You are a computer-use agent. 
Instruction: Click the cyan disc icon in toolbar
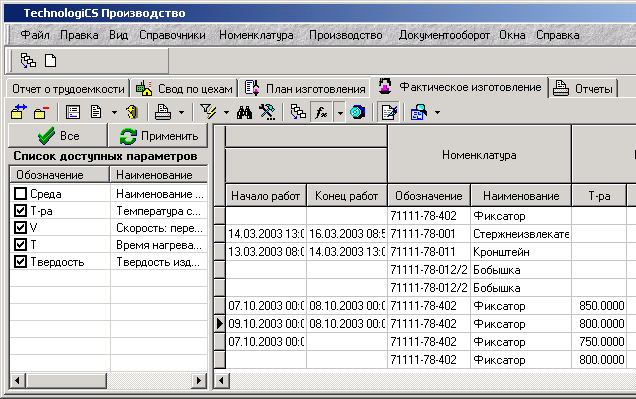(357, 112)
